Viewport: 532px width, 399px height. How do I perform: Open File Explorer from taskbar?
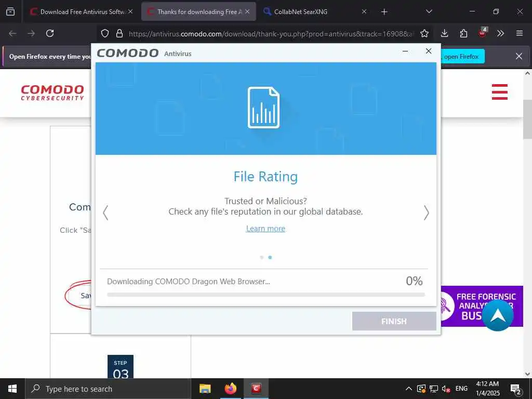coord(205,389)
